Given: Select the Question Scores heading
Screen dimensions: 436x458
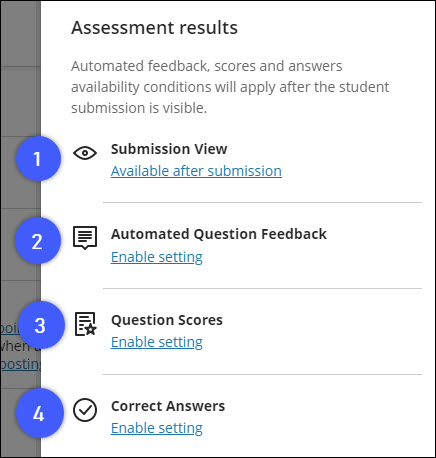Looking at the screenshot, I should [167, 320].
